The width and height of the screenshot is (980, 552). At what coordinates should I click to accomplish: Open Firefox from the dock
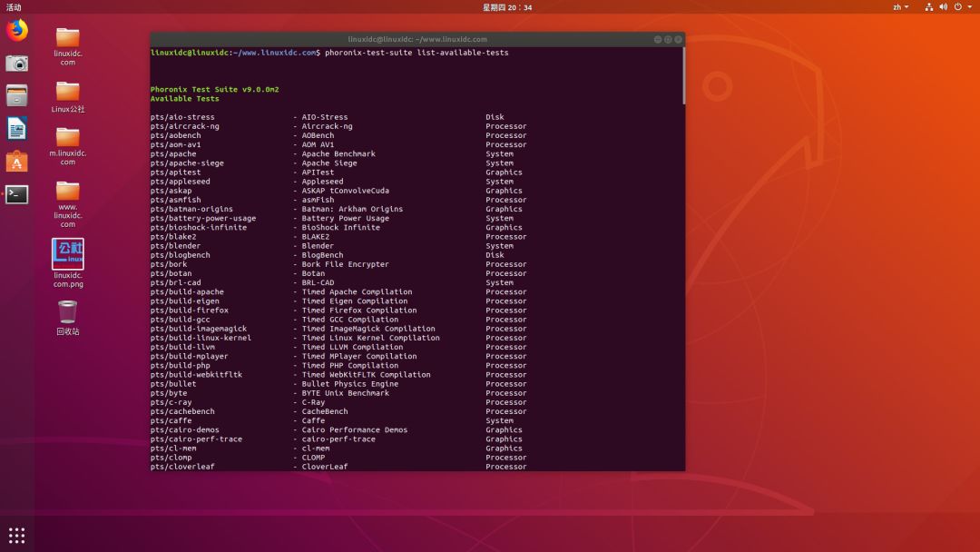(17, 30)
